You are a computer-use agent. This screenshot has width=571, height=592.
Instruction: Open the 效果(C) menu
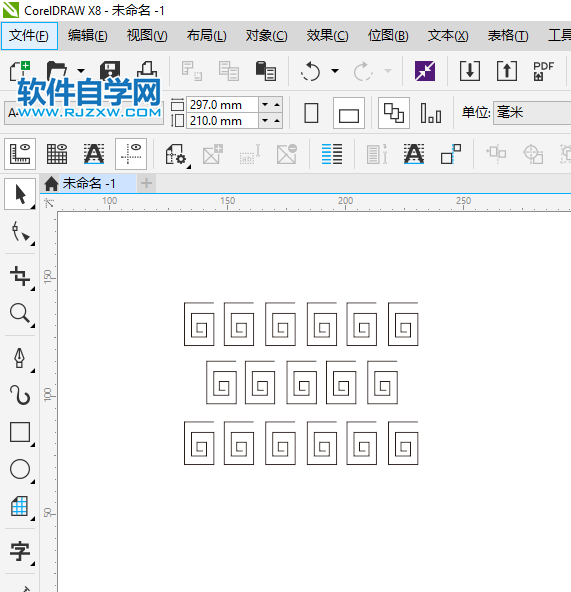pyautogui.click(x=327, y=36)
